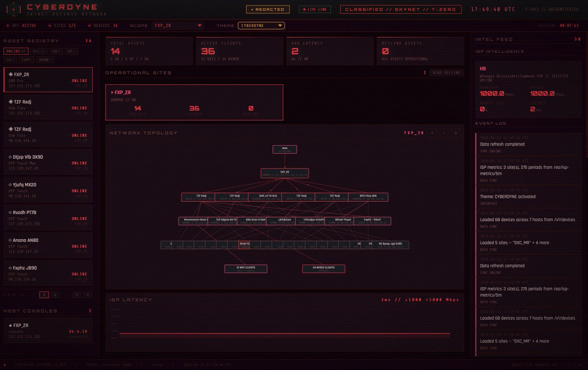588x370 pixels.
Task: Click triangle marker of FXP_ZR site card
Action: 112,92
